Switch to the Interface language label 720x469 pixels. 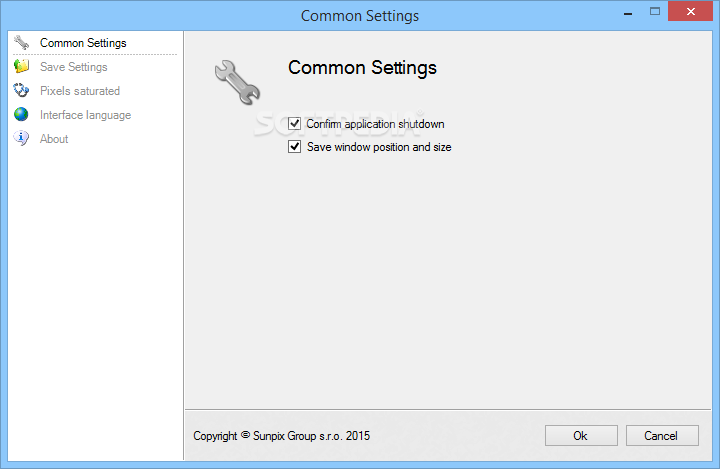pos(85,115)
